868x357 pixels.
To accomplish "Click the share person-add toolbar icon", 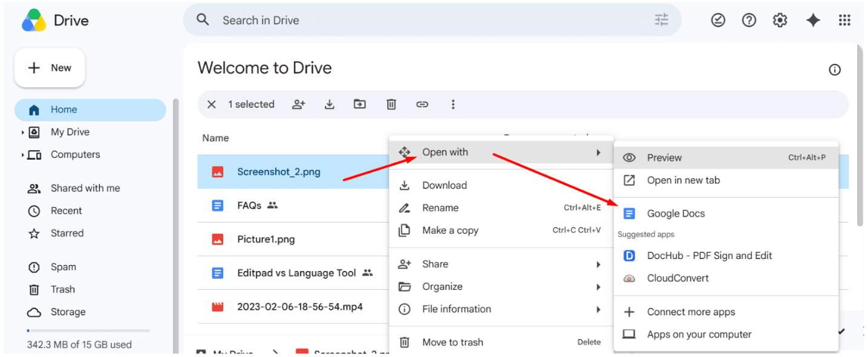I will coord(299,105).
